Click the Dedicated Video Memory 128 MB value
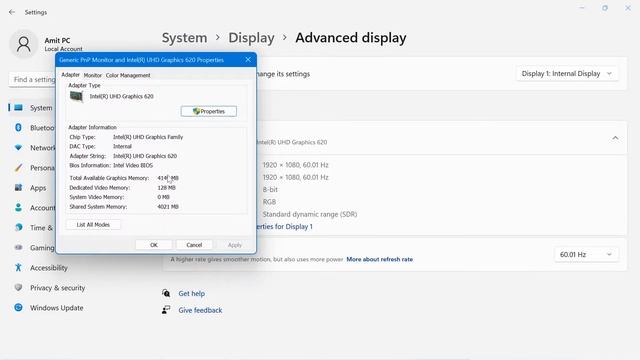 [x=167, y=188]
